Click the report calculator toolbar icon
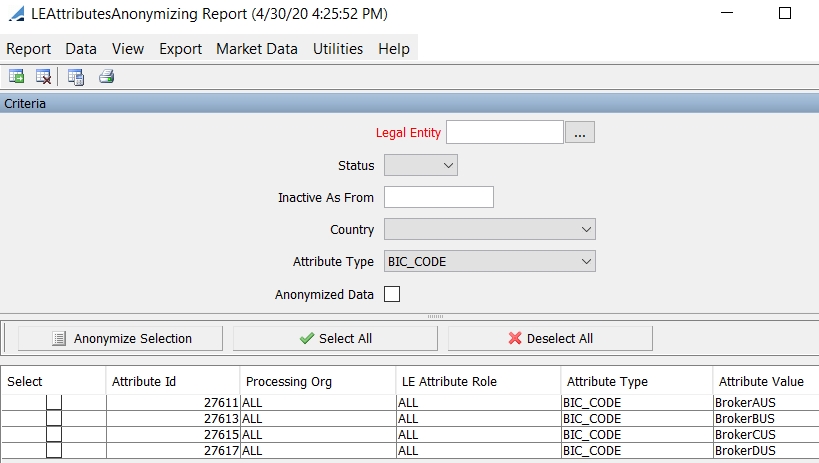The image size is (819, 463). [x=76, y=77]
